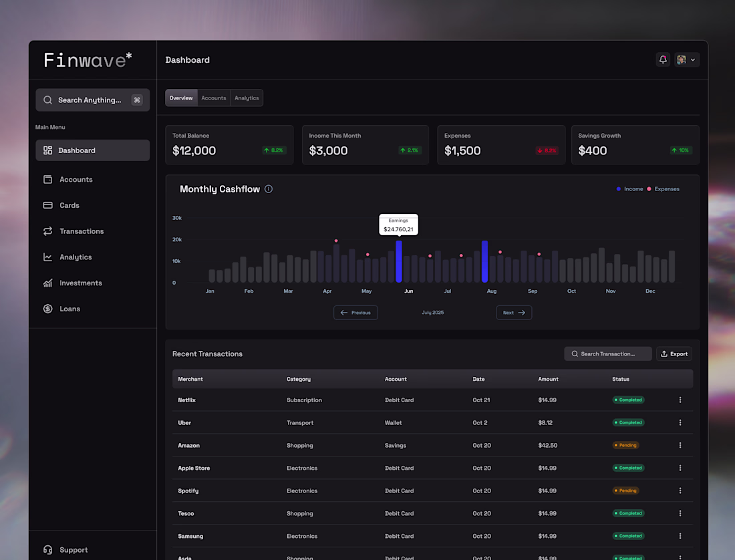735x560 pixels.
Task: Click the Loans dollar coin icon
Action: click(48, 309)
